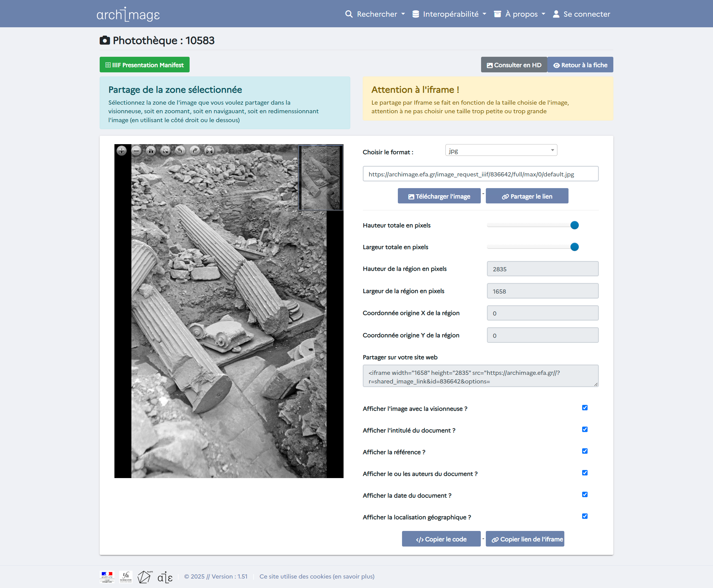Reset viewer with the home icon
The height and width of the screenshot is (588, 713).
click(151, 151)
